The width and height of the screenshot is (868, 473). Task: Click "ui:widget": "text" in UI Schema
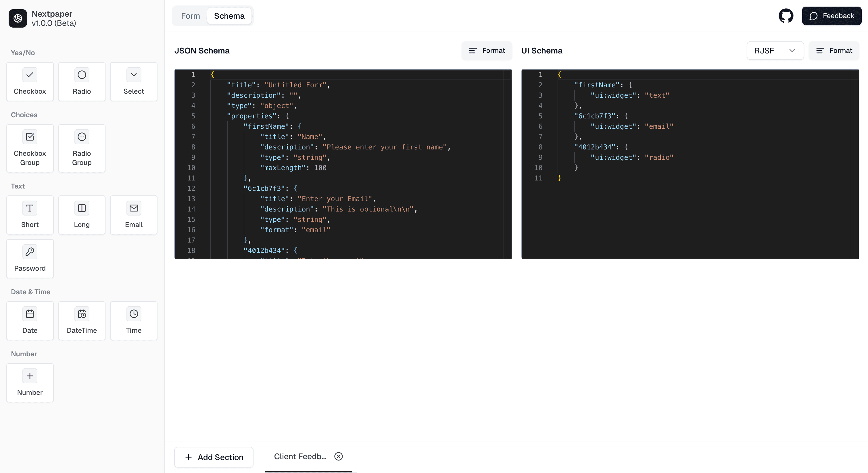(x=630, y=95)
